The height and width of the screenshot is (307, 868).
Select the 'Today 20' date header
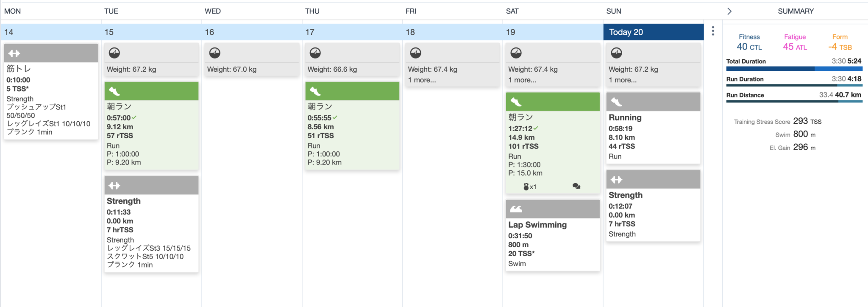tap(626, 32)
